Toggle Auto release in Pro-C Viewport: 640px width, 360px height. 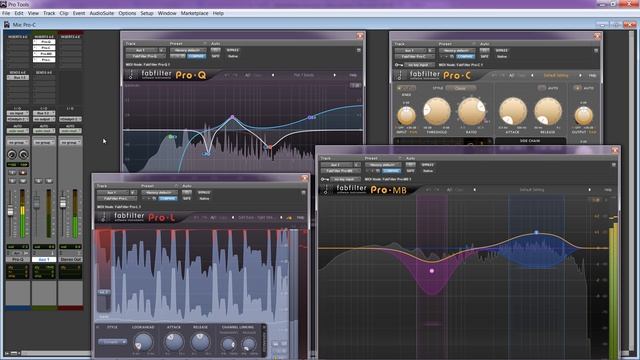pyautogui.click(x=541, y=88)
